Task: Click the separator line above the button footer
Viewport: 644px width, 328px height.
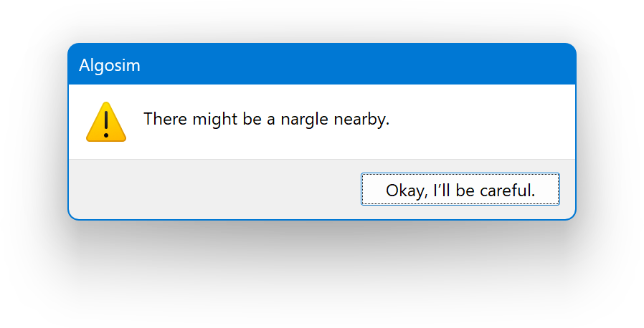Action: [322, 159]
